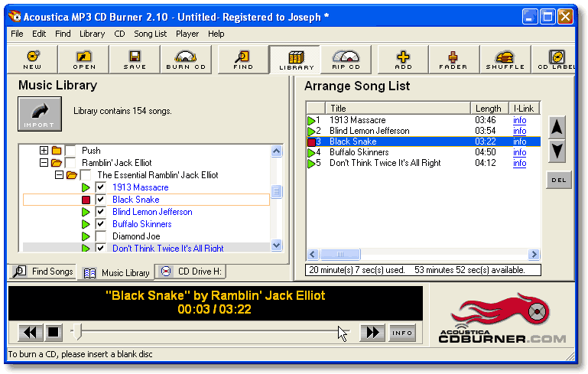This screenshot has height=374, width=588.
Task: Play Buffalo Skinners in library tree
Action: click(x=86, y=224)
